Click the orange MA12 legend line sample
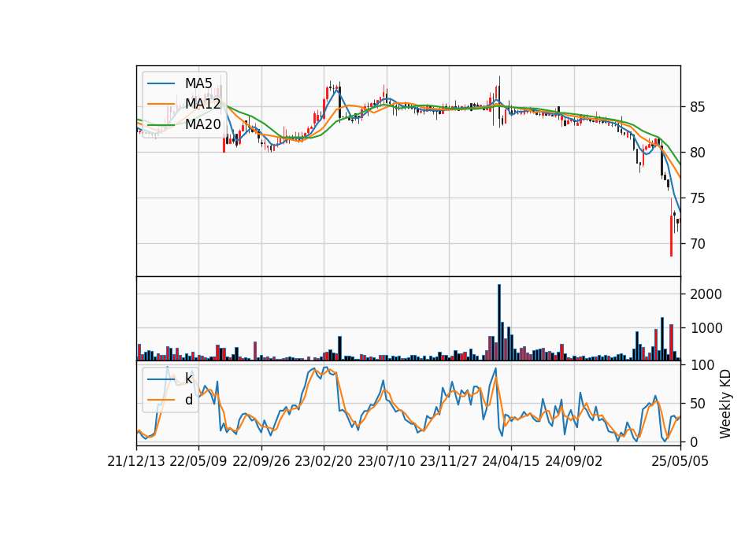The height and width of the screenshot is (543, 756). pyautogui.click(x=161, y=104)
